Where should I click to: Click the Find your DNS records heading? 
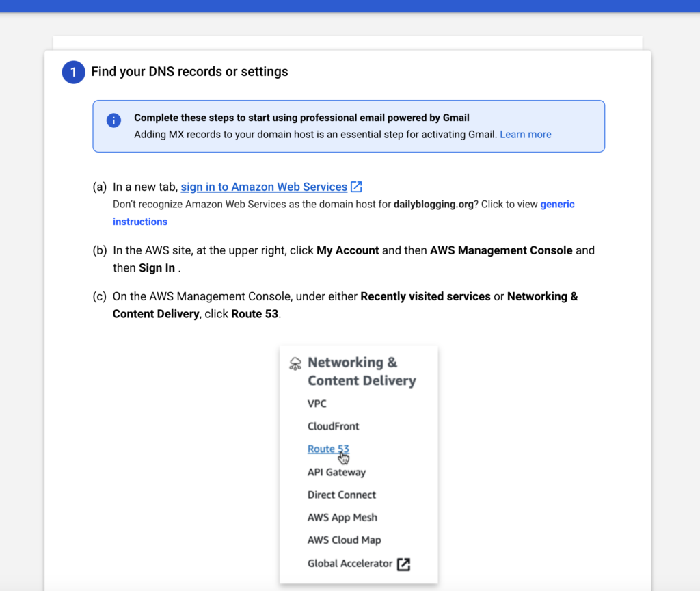(x=189, y=72)
